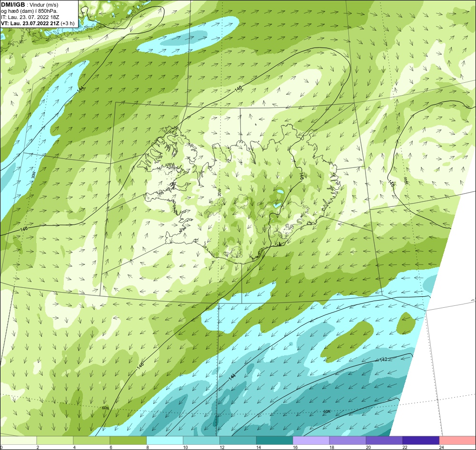Click '146' contour label over eastern Iceland

301,176
